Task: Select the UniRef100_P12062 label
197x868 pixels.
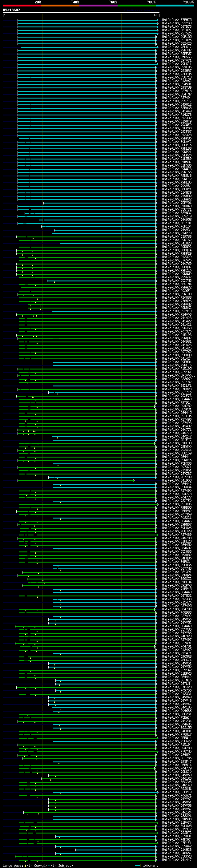Action: pos(177,81)
